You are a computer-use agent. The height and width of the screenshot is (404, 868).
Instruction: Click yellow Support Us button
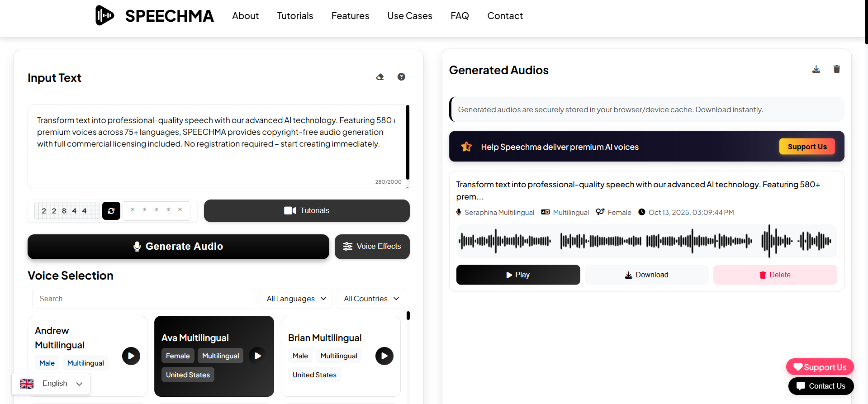click(x=807, y=147)
